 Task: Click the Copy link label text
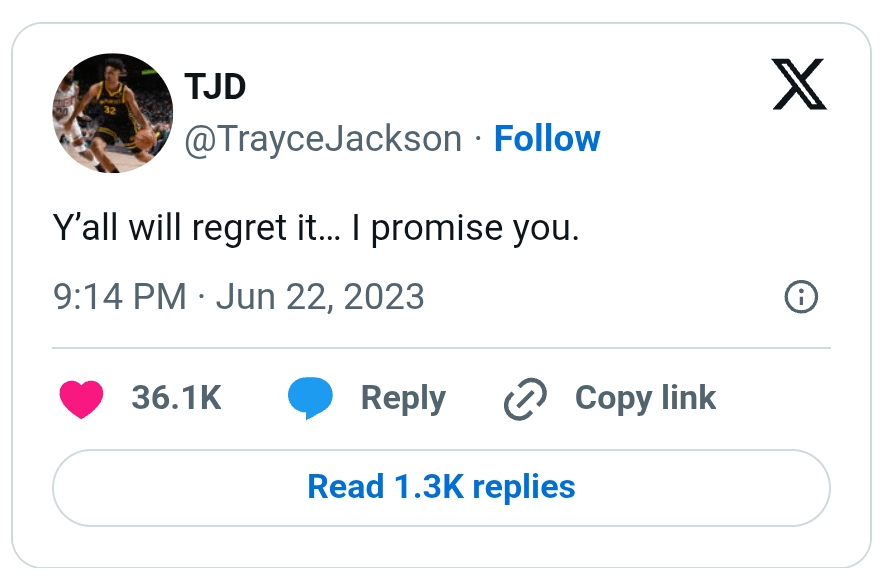[644, 397]
